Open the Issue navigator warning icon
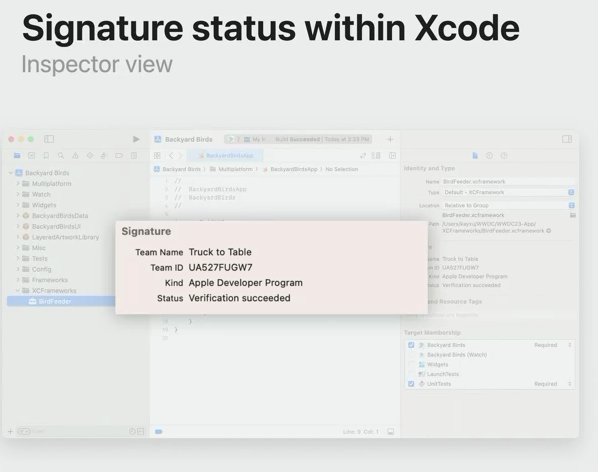The height and width of the screenshot is (472, 598). click(x=75, y=156)
